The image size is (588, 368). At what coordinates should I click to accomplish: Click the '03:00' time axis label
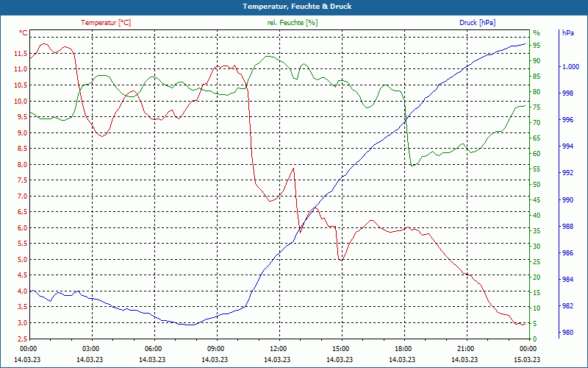[90, 348]
